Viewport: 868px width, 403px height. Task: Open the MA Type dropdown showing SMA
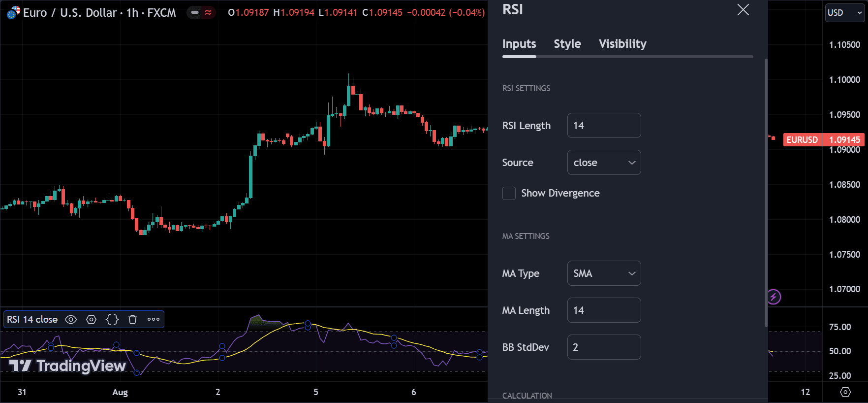(604, 273)
